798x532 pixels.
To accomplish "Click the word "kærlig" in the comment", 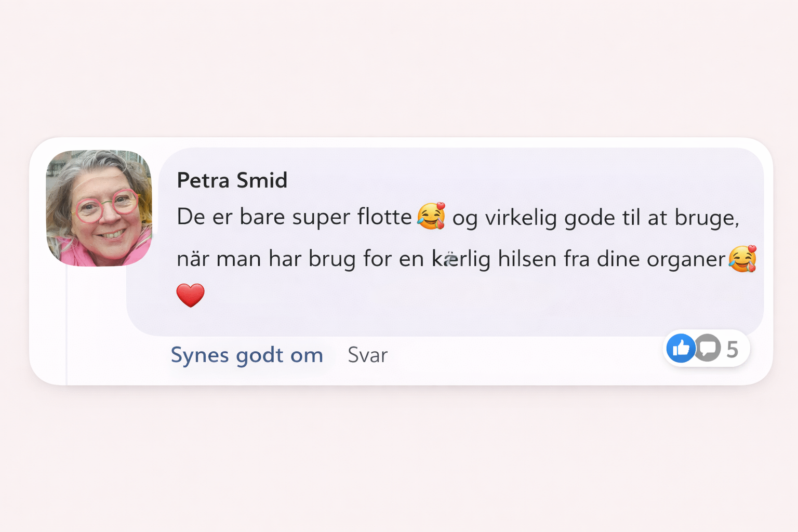I will pos(461,259).
